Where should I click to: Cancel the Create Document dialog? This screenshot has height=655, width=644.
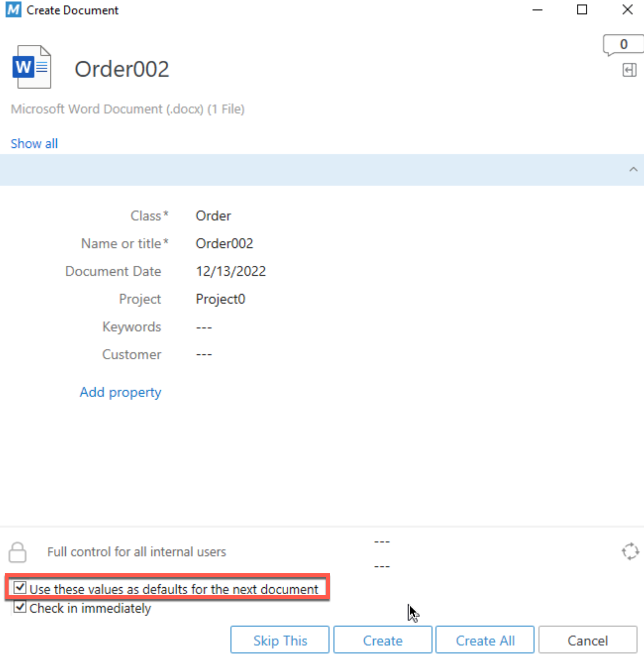(588, 640)
